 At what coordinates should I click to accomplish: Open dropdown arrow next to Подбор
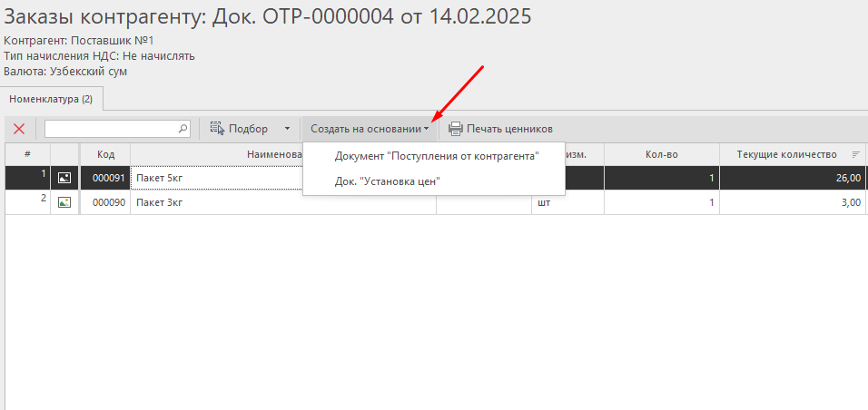tap(287, 129)
